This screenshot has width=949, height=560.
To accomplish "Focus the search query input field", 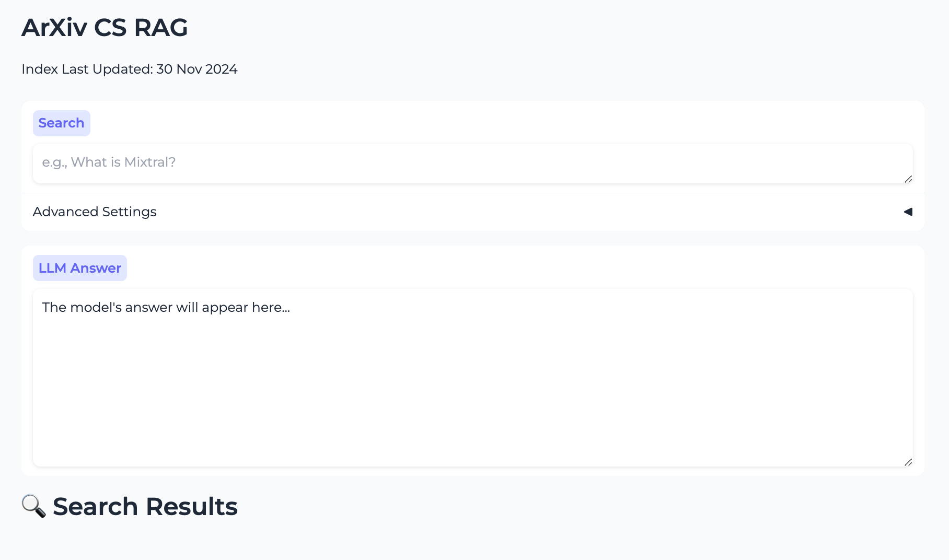I will (x=473, y=164).
